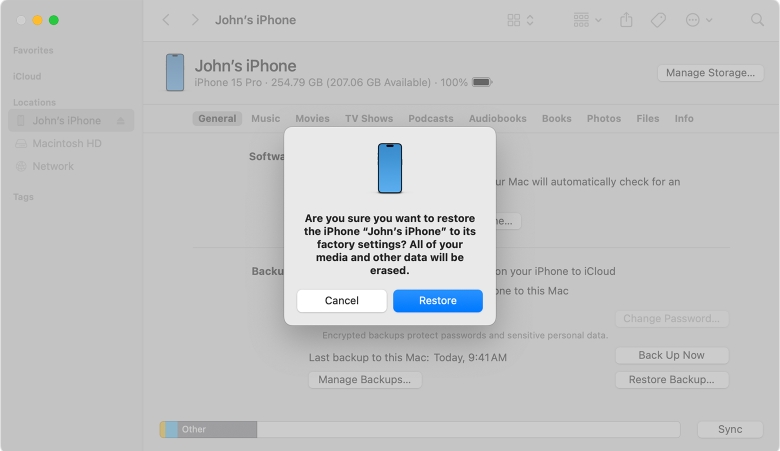Viewport: 780px width, 451px height.
Task: Switch to the Movies tab
Action: 312,118
